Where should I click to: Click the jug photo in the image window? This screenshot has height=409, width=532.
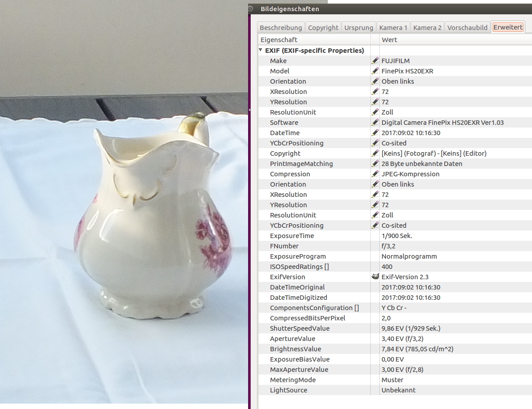(x=124, y=202)
